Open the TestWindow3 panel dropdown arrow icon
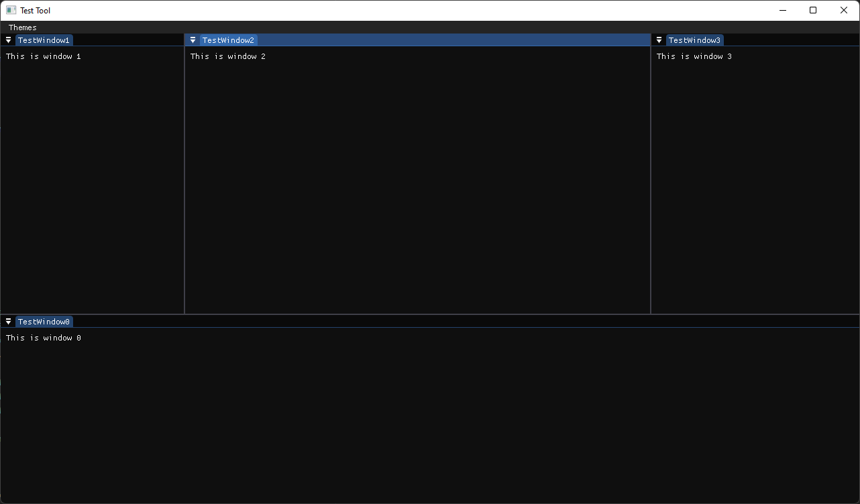The width and height of the screenshot is (860, 504). click(659, 40)
